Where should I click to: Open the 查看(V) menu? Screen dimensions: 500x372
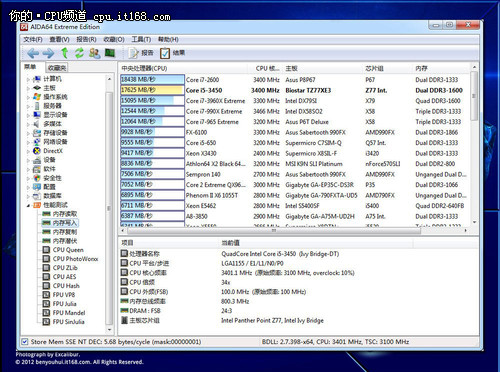[x=59, y=39]
